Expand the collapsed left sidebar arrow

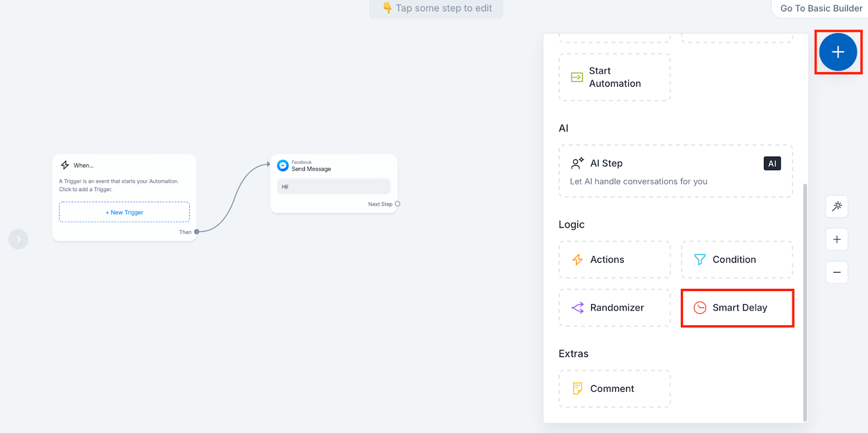pos(18,239)
